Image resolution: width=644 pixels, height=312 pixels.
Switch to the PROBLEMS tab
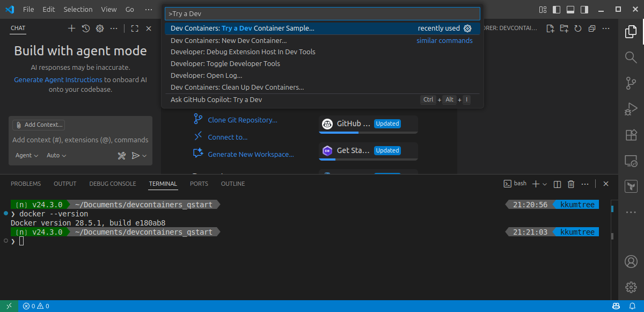[26, 184]
